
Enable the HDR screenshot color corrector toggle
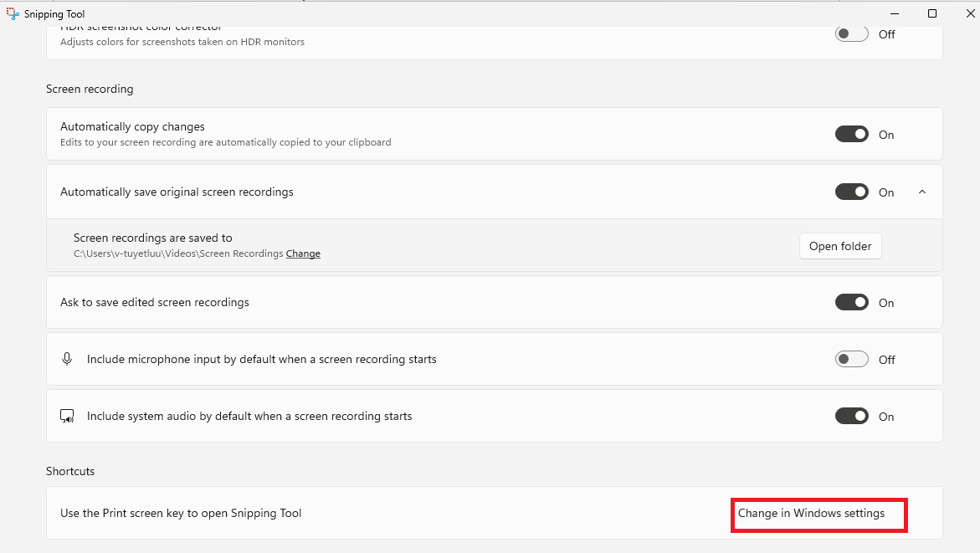pyautogui.click(x=851, y=33)
